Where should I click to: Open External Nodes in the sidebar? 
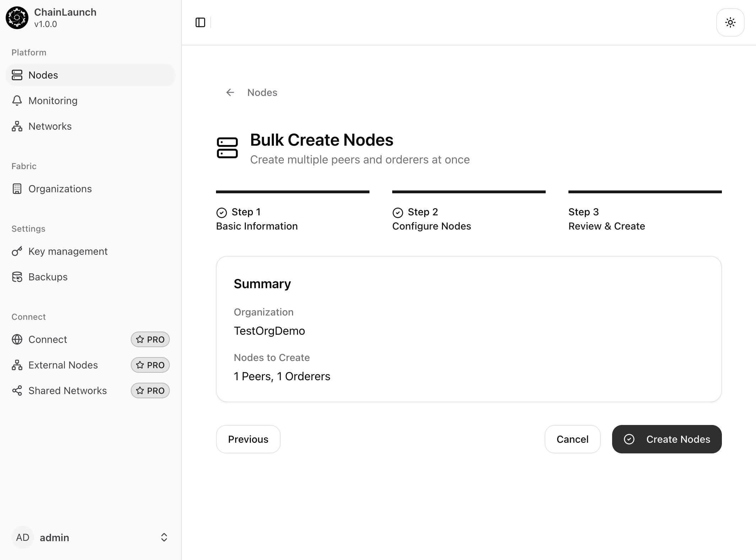pyautogui.click(x=63, y=365)
